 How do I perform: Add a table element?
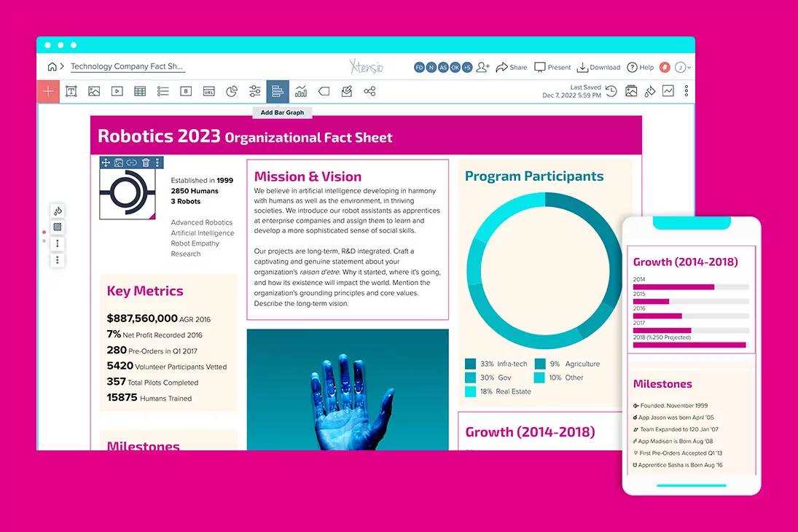pos(139,91)
